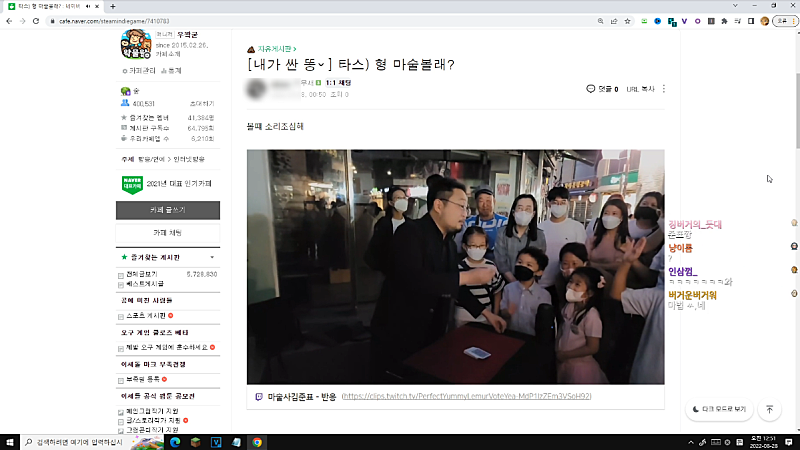Click the 초대하기 invite link
Image resolution: width=800 pixels, height=450 pixels.
click(202, 104)
